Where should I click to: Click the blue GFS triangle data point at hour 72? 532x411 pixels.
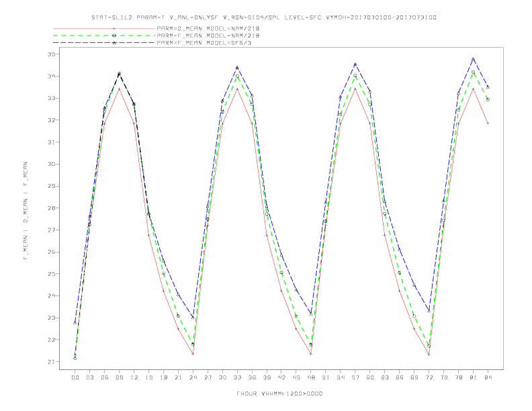tap(429, 311)
